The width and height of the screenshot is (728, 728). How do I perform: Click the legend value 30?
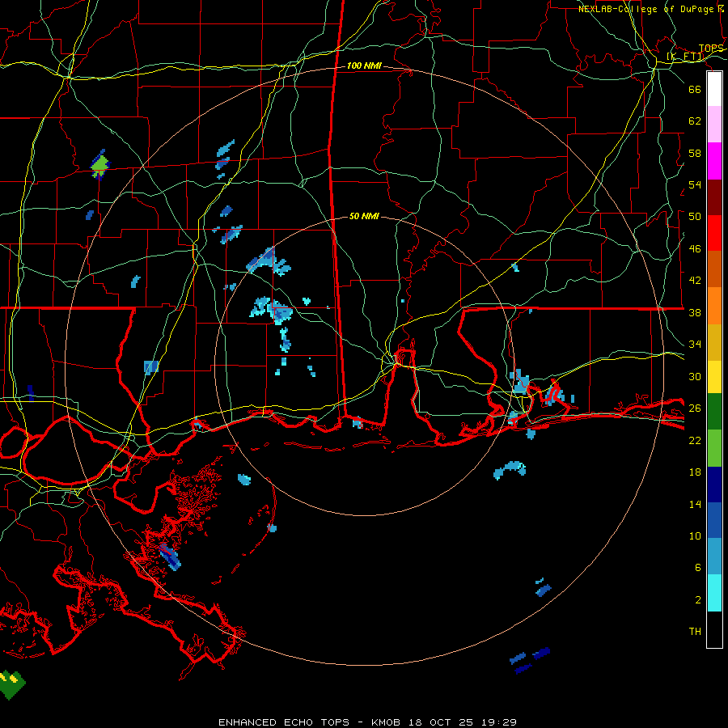(695, 376)
